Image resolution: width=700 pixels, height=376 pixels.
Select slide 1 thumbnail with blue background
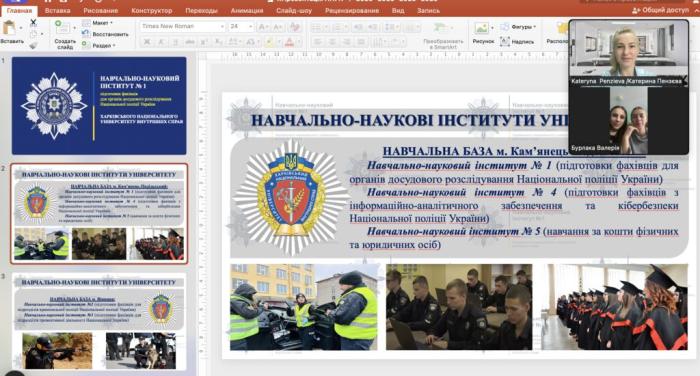[99, 106]
